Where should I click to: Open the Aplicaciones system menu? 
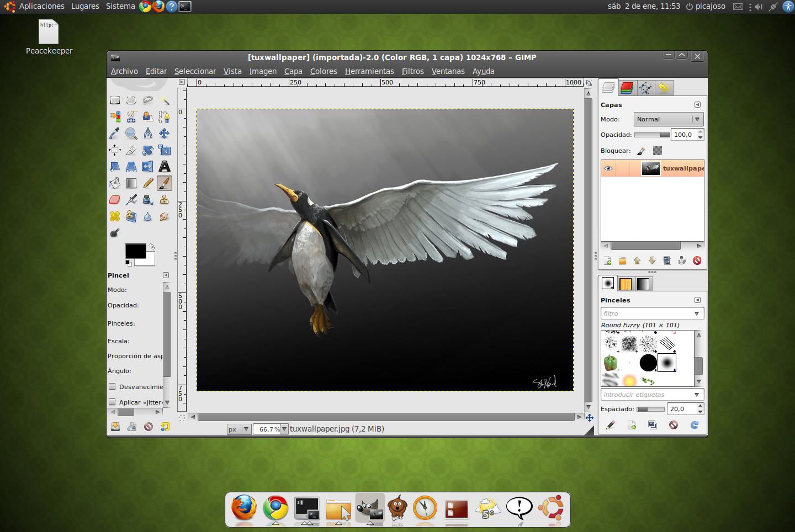click(x=41, y=6)
